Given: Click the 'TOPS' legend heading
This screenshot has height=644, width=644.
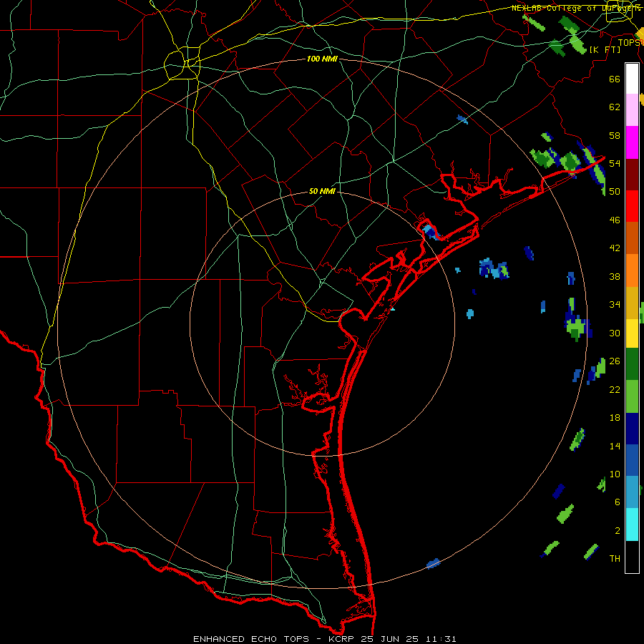Looking at the screenshot, I should pyautogui.click(x=630, y=43).
